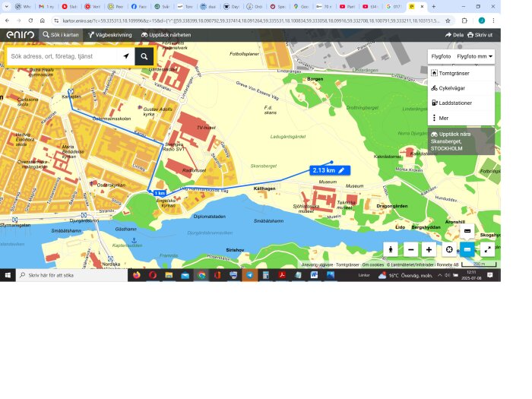Toggle the Laddstationer layer

pos(461,103)
